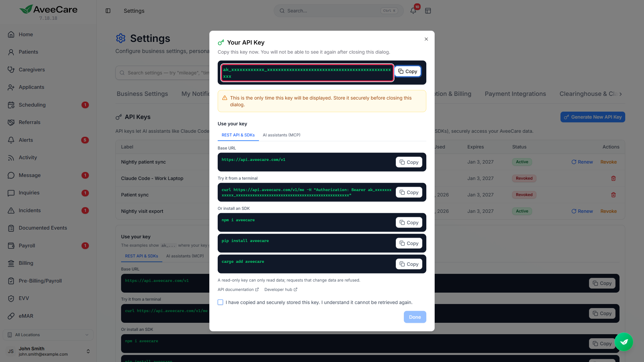Click the Done button
Screen dimensions: 644x362
tap(415, 317)
